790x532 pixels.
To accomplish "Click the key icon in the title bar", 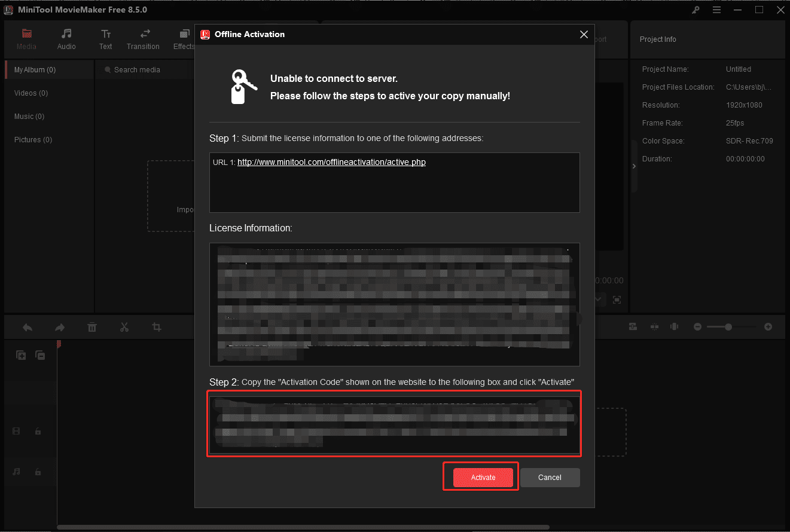I will pos(696,10).
